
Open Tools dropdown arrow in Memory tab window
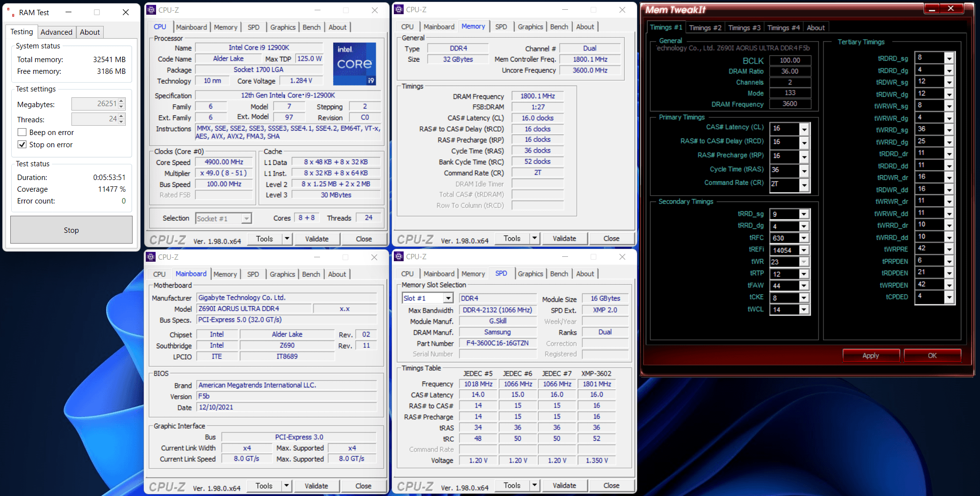[535, 238]
